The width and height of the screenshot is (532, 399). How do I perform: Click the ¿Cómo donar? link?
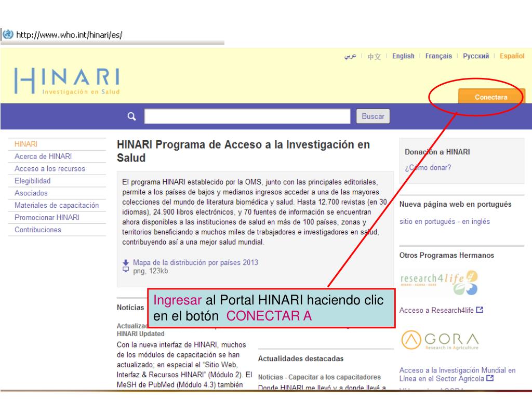coord(428,168)
